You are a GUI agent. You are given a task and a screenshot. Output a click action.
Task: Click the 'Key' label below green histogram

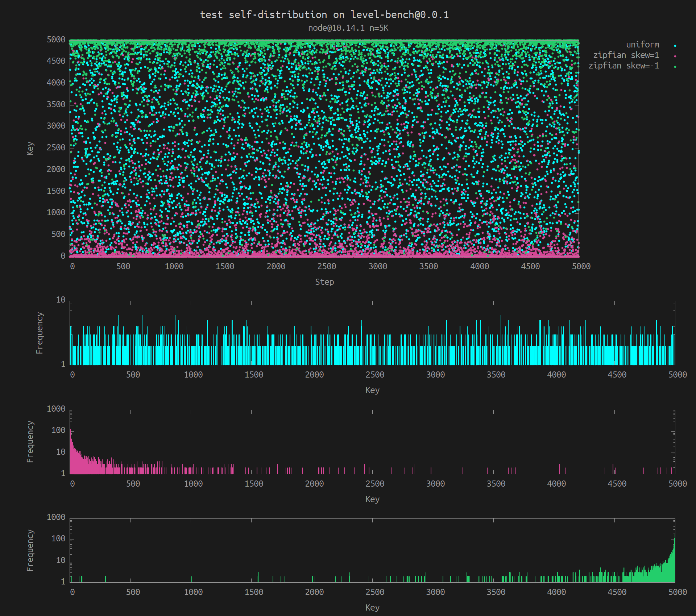click(372, 608)
